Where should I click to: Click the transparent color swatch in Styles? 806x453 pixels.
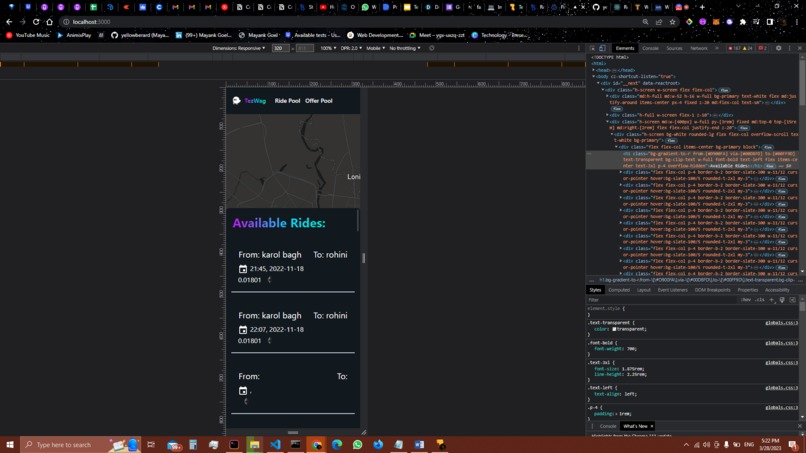(x=614, y=329)
